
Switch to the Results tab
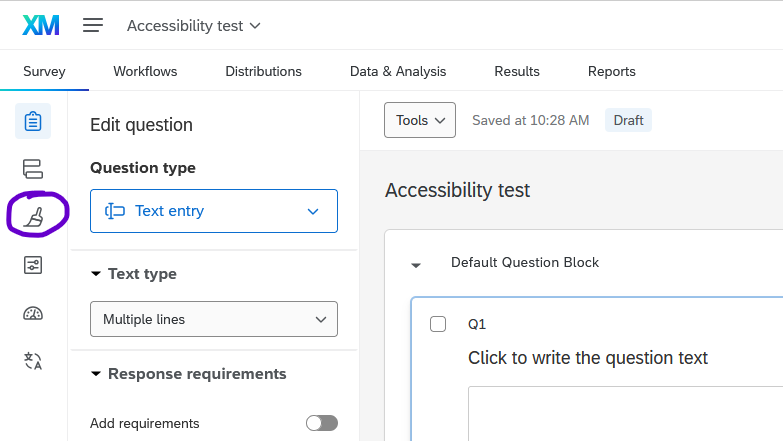pyautogui.click(x=517, y=71)
